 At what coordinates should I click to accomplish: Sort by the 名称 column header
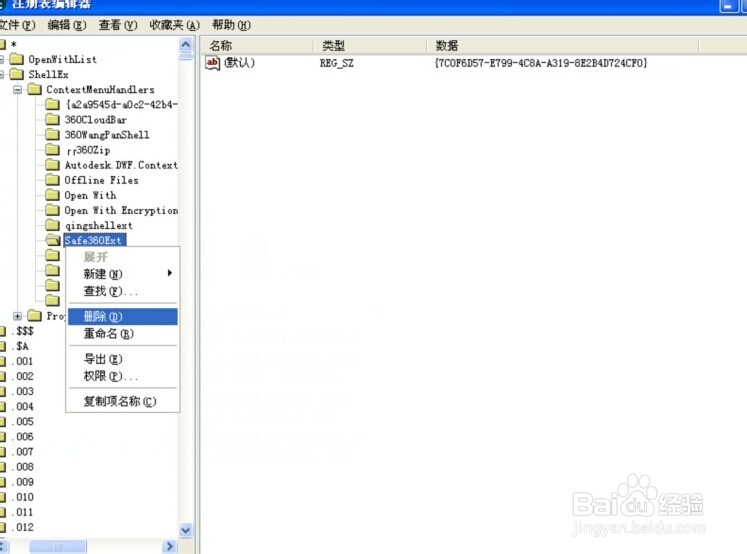coord(257,46)
